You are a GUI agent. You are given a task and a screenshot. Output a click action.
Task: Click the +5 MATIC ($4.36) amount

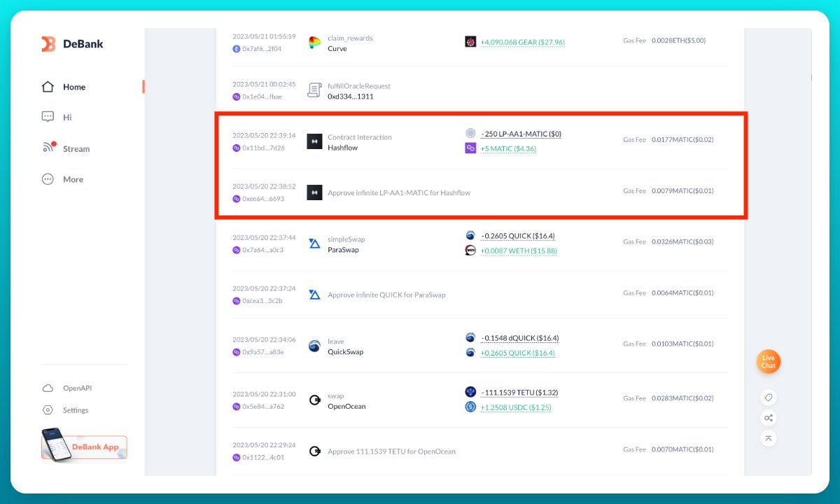(508, 149)
